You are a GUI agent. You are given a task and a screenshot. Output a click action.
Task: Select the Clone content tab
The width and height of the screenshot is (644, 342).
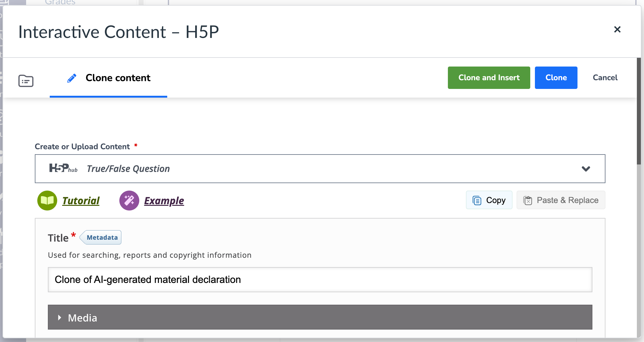(x=108, y=78)
